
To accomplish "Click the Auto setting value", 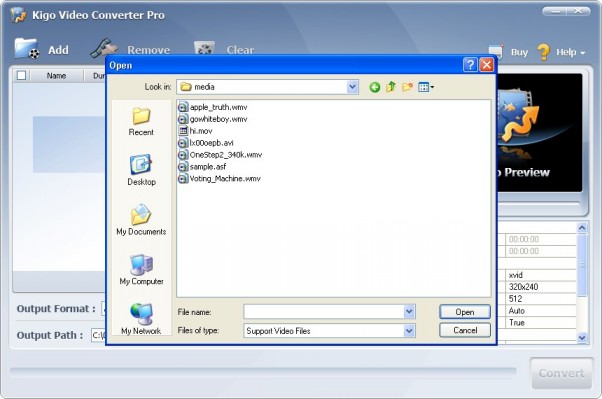I will (517, 311).
